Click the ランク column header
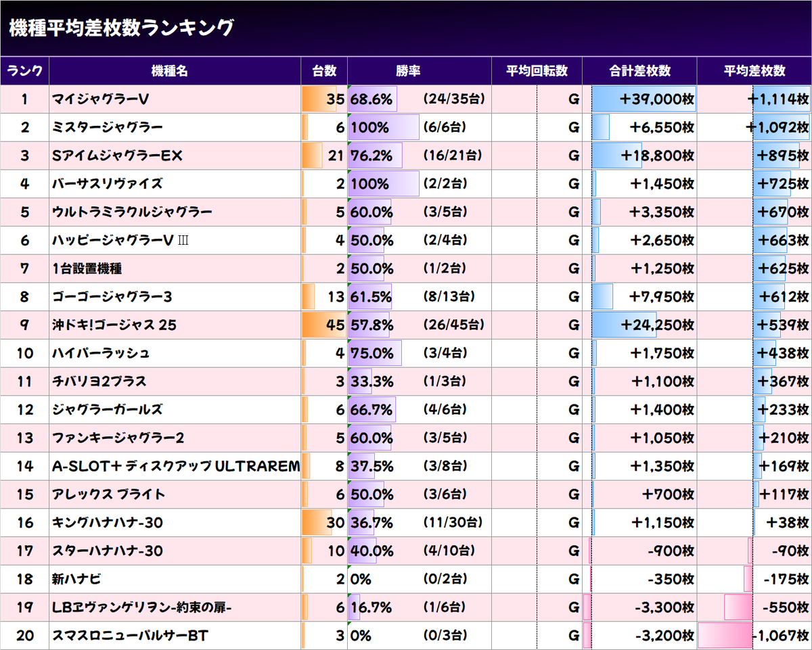The width and height of the screenshot is (812, 650). (24, 71)
